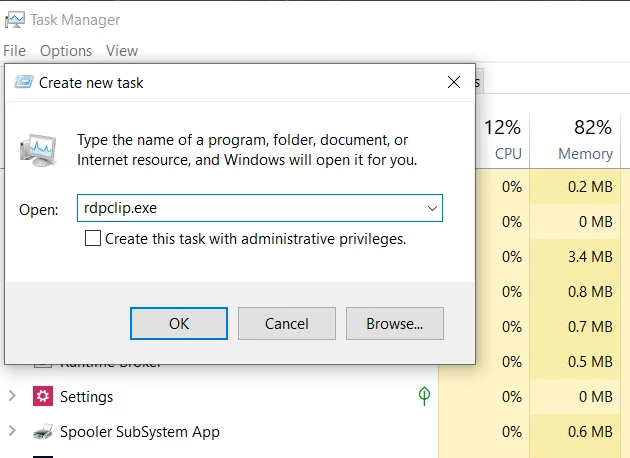
Task: Click the 82% memory usage total
Action: (593, 128)
